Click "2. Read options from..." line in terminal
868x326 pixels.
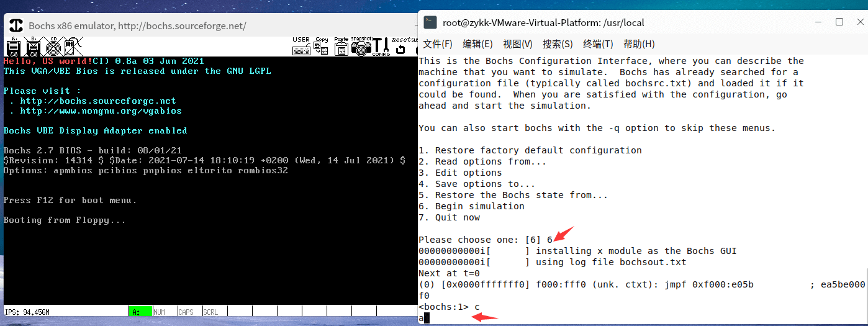point(482,161)
